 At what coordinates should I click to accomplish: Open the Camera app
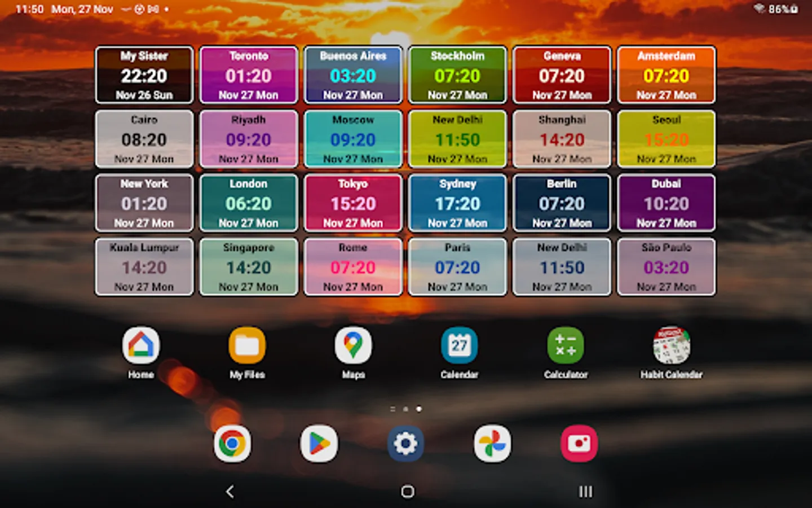[x=579, y=444]
